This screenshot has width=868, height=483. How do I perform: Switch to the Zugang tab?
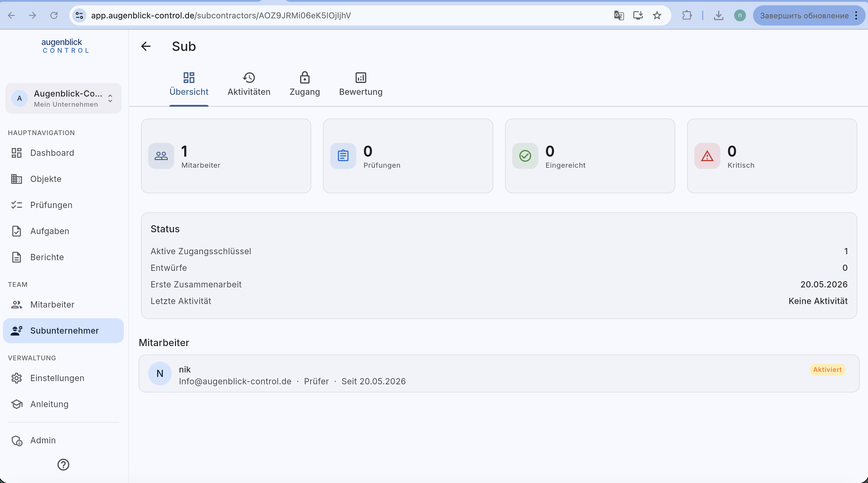coord(305,84)
